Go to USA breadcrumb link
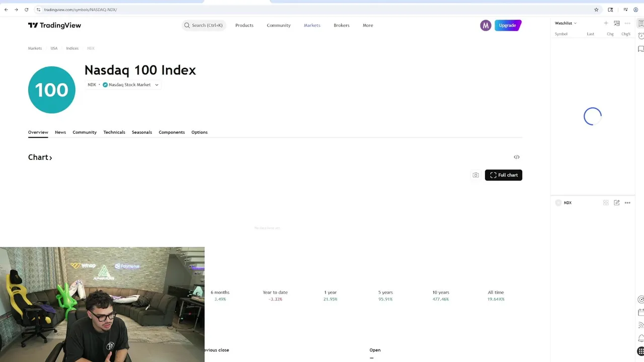 [54, 48]
